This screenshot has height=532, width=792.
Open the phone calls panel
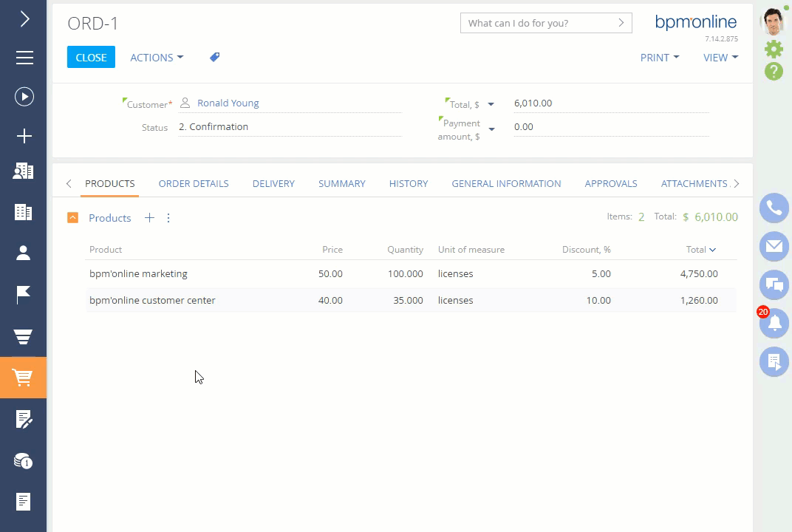774,208
